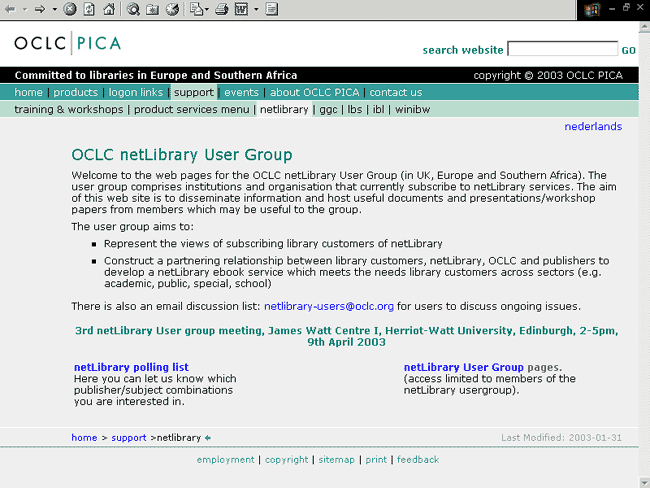Open the netLibrary polling list link

131,367
